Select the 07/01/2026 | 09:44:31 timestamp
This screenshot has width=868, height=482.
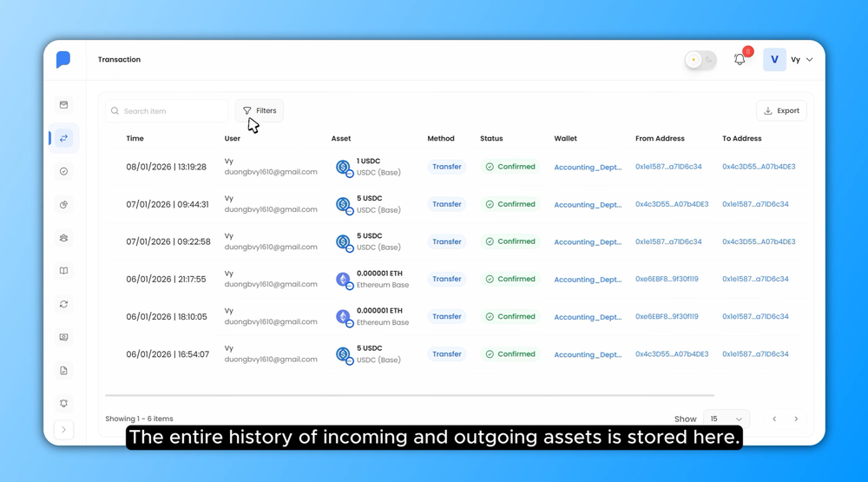click(168, 204)
